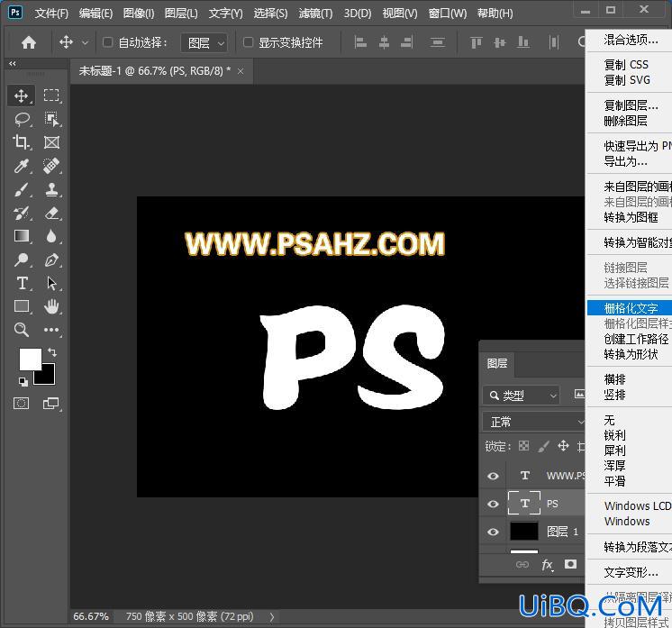The image size is (672, 628).
Task: Select the Rectangular Marquee tool
Action: click(x=51, y=96)
